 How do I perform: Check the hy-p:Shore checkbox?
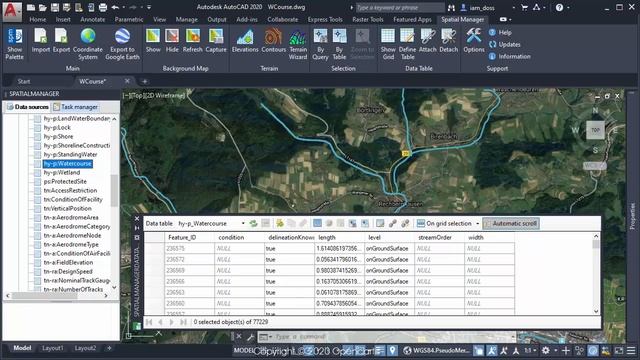click(38, 137)
